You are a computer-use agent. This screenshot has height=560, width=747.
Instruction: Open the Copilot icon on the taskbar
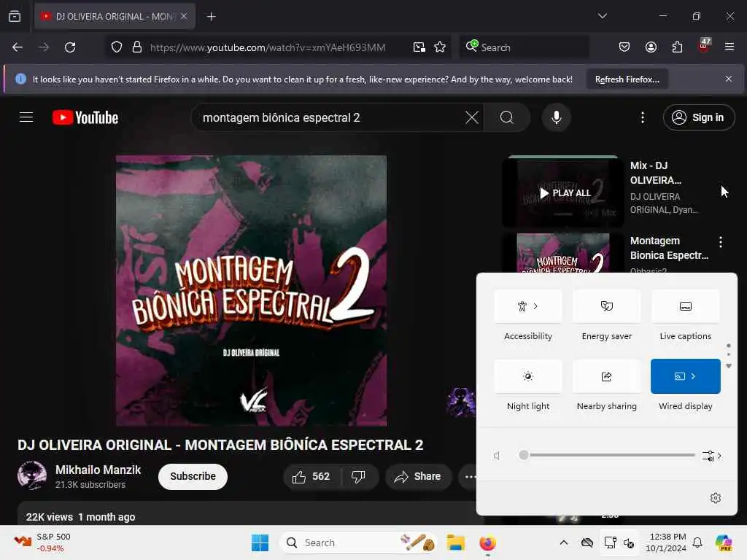tap(724, 542)
